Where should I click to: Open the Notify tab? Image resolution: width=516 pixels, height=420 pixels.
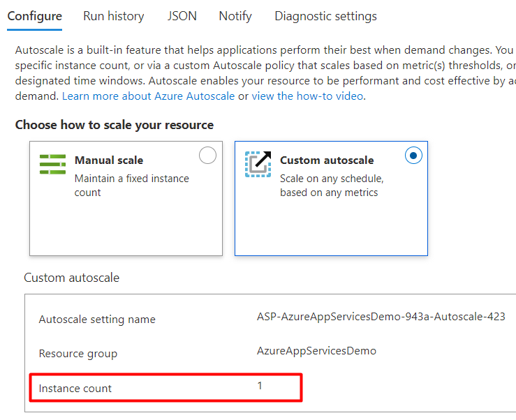pyautogui.click(x=235, y=16)
